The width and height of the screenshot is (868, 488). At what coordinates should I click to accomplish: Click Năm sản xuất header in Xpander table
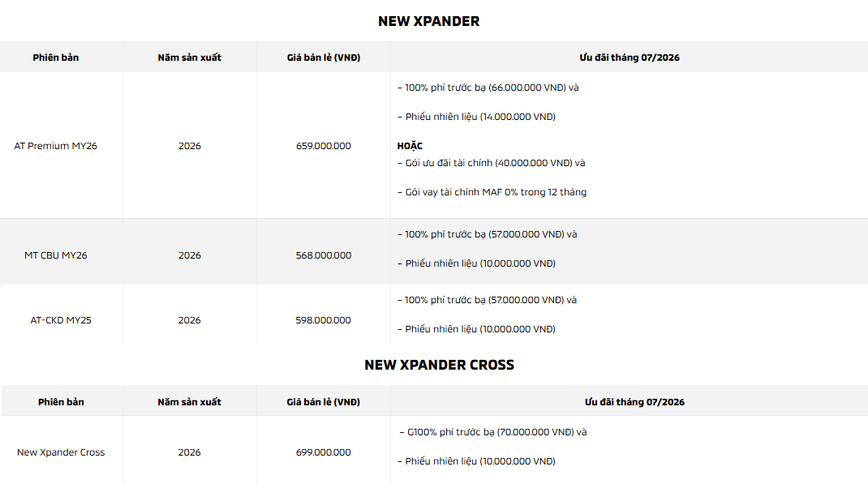point(189,58)
